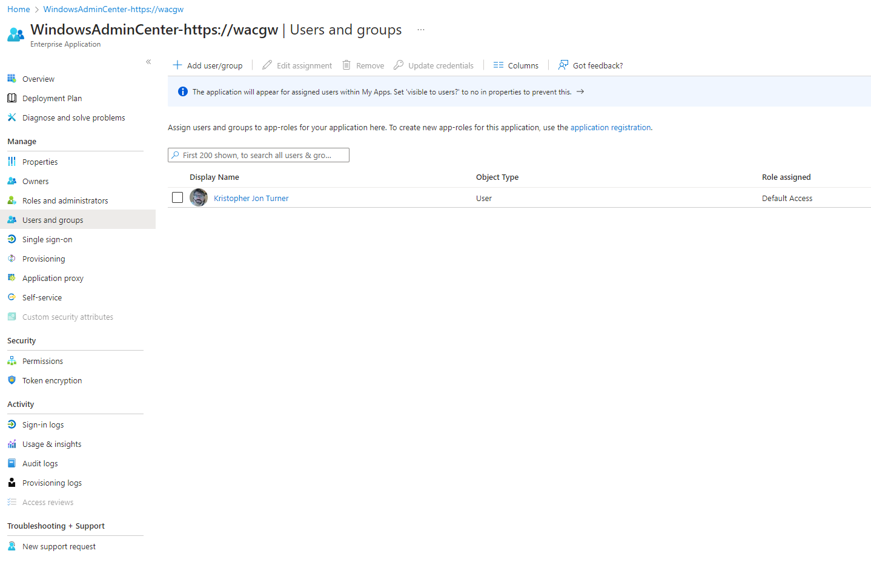
Task: Click the Token encryption shield icon
Action: click(x=12, y=380)
